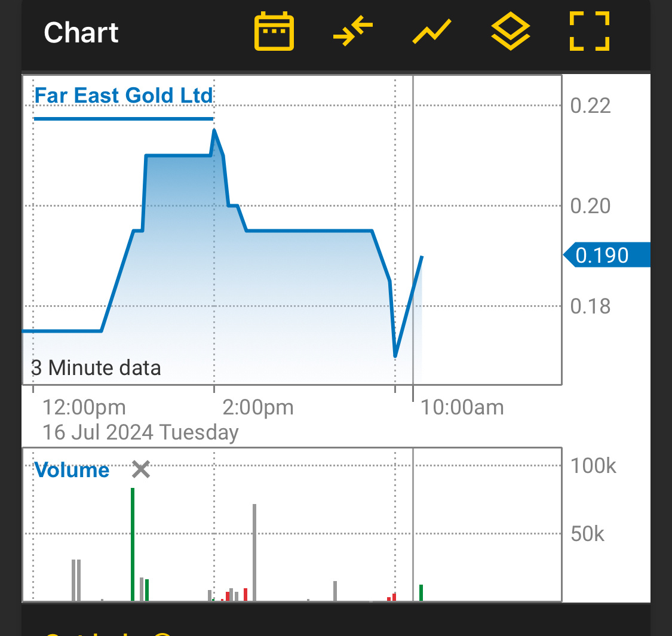This screenshot has width=672, height=636.
Task: Click the 100k volume axis label
Action: 593,466
